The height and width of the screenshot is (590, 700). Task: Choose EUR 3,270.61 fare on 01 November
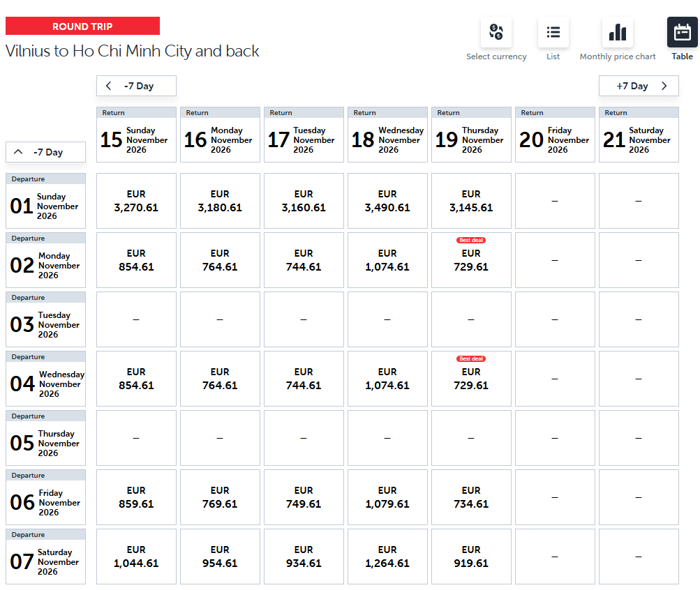(136, 201)
